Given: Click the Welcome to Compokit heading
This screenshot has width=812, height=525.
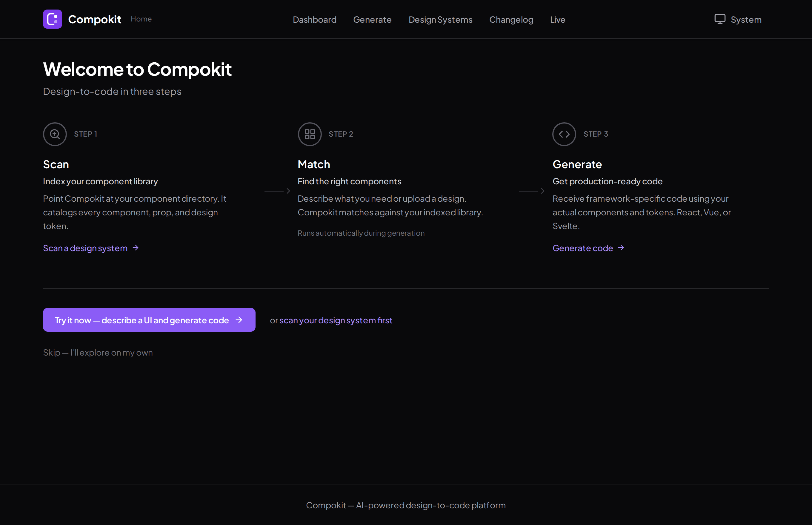Looking at the screenshot, I should point(137,69).
